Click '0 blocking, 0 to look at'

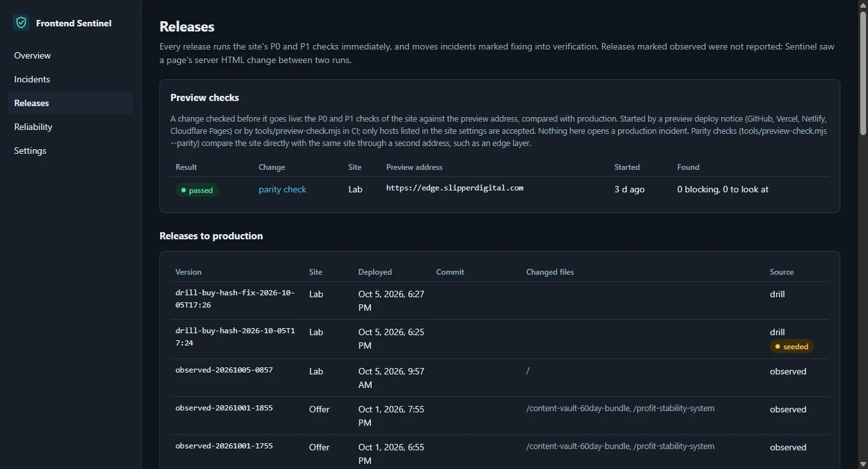click(x=723, y=190)
